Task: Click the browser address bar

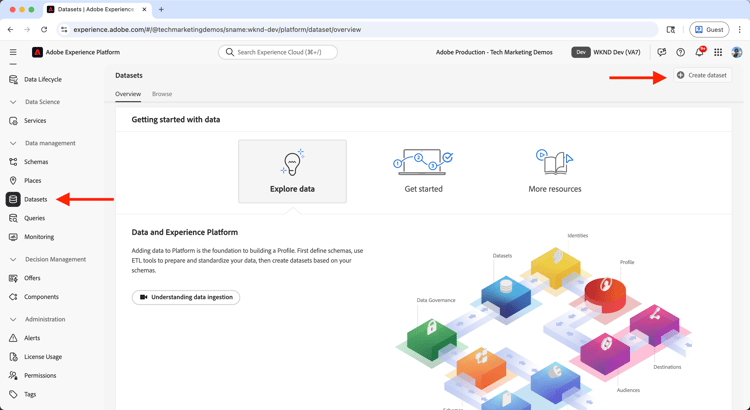Action: point(357,30)
